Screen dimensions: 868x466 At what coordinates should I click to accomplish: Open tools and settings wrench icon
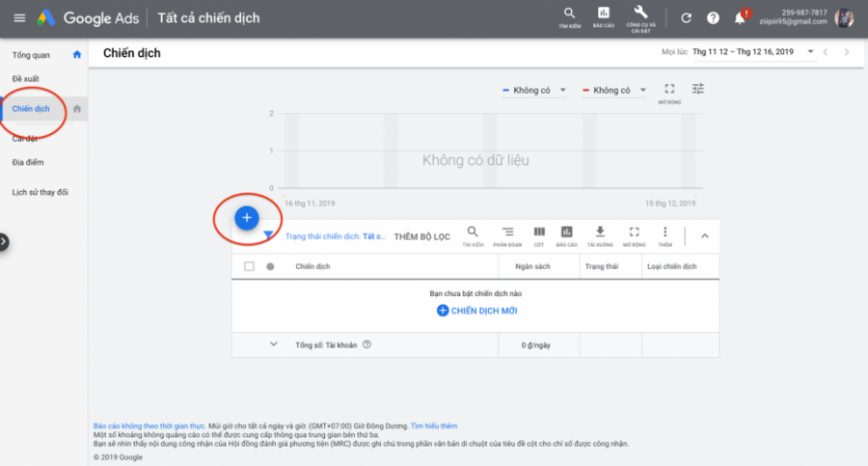[640, 19]
